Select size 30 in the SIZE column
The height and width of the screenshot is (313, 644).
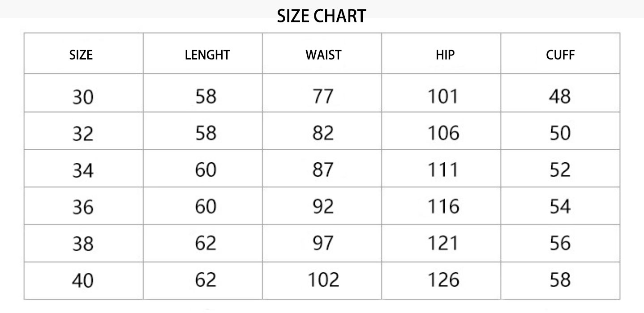click(83, 97)
